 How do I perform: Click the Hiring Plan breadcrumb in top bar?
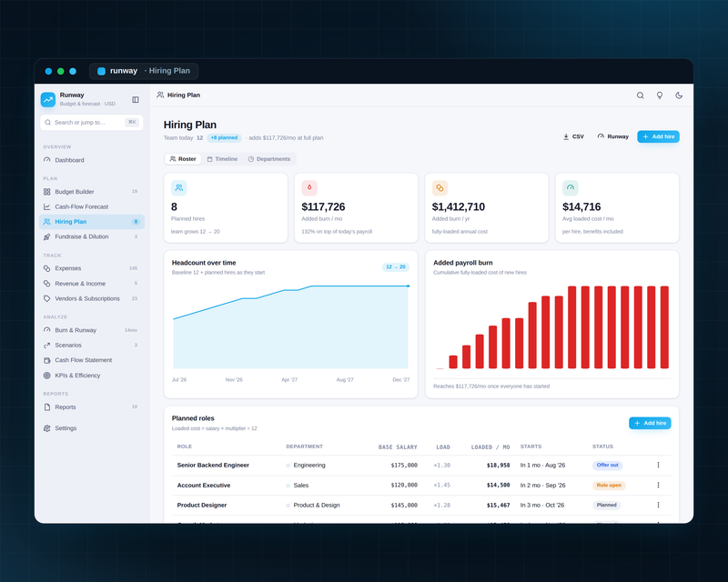pos(178,95)
